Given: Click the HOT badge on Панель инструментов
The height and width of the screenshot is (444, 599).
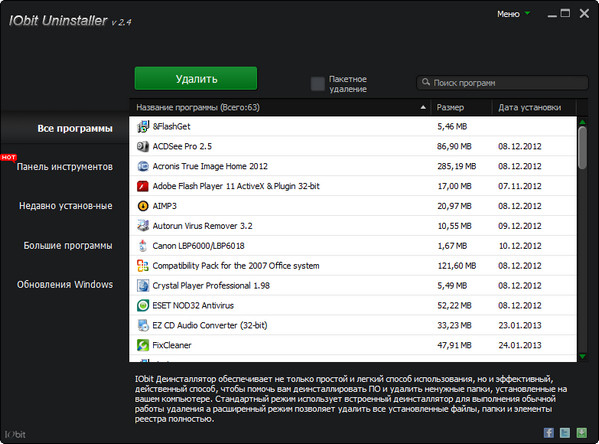Looking at the screenshot, I should tap(8, 157).
